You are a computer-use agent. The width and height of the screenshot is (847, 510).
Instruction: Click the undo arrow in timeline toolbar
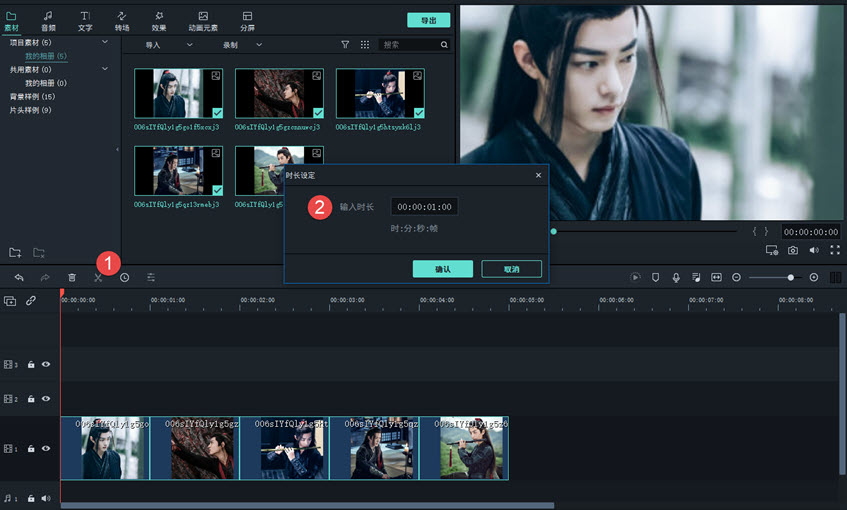coord(19,277)
